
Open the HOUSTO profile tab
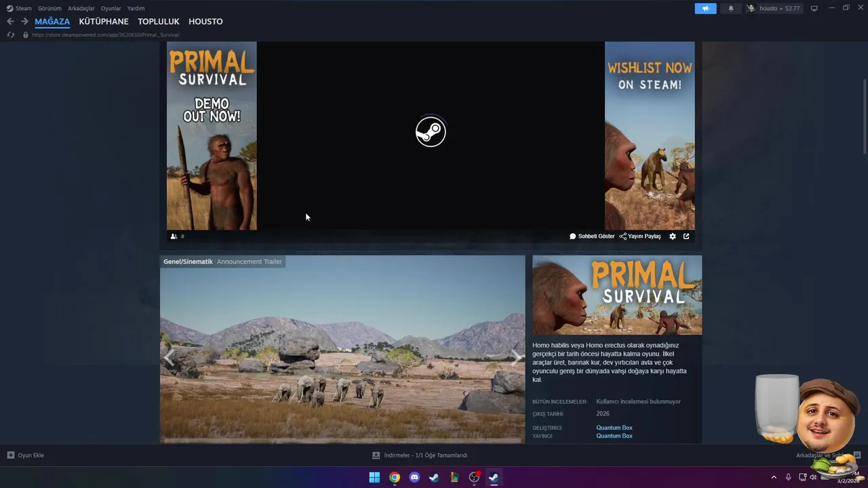click(205, 22)
